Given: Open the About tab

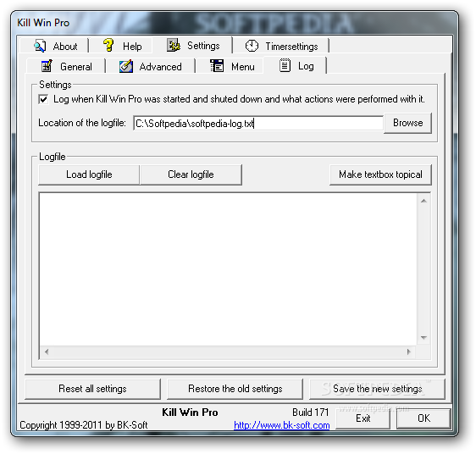Looking at the screenshot, I should pyautogui.click(x=55, y=46).
